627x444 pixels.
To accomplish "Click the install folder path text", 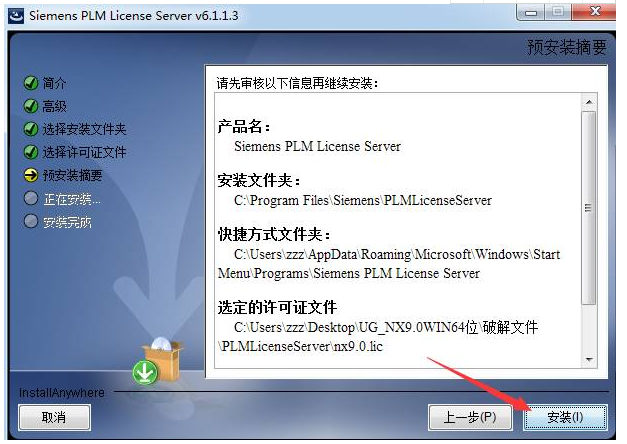I will click(x=363, y=200).
